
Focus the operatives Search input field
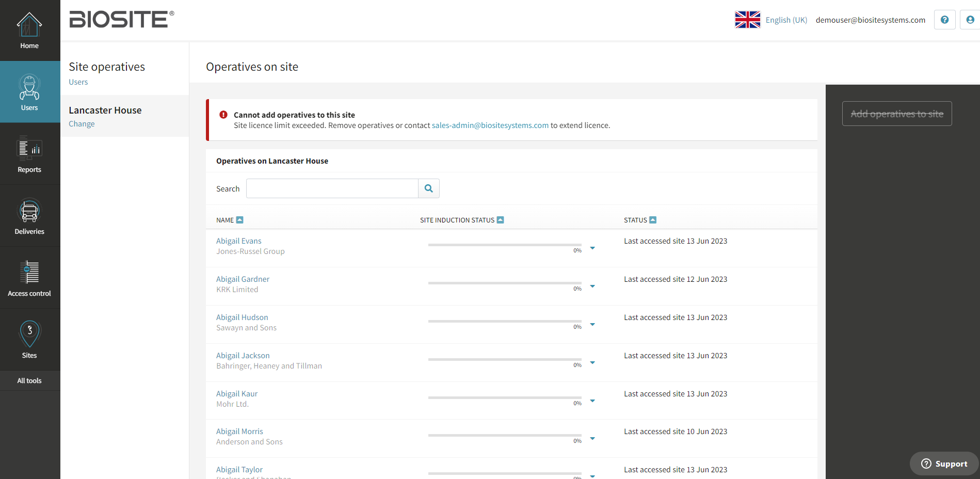pos(332,188)
